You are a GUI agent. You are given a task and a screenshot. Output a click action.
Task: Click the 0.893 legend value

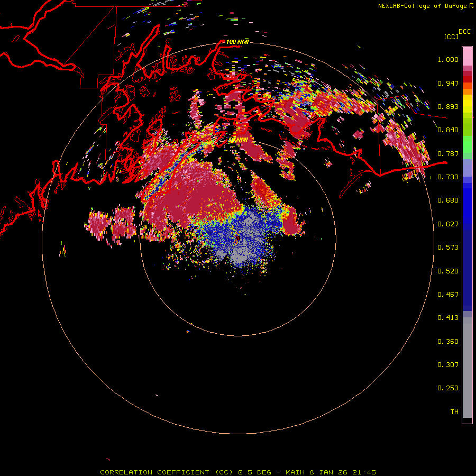point(448,106)
